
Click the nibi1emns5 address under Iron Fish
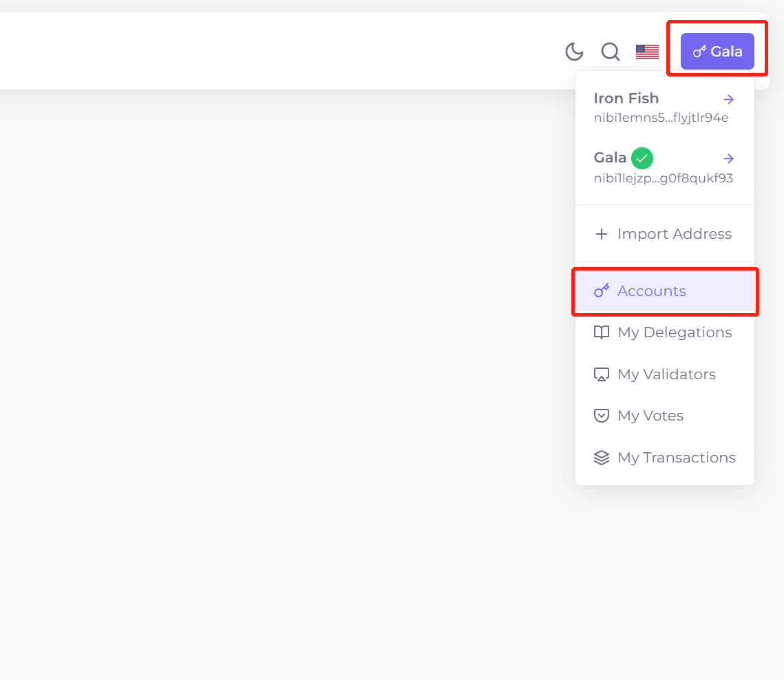(661, 118)
